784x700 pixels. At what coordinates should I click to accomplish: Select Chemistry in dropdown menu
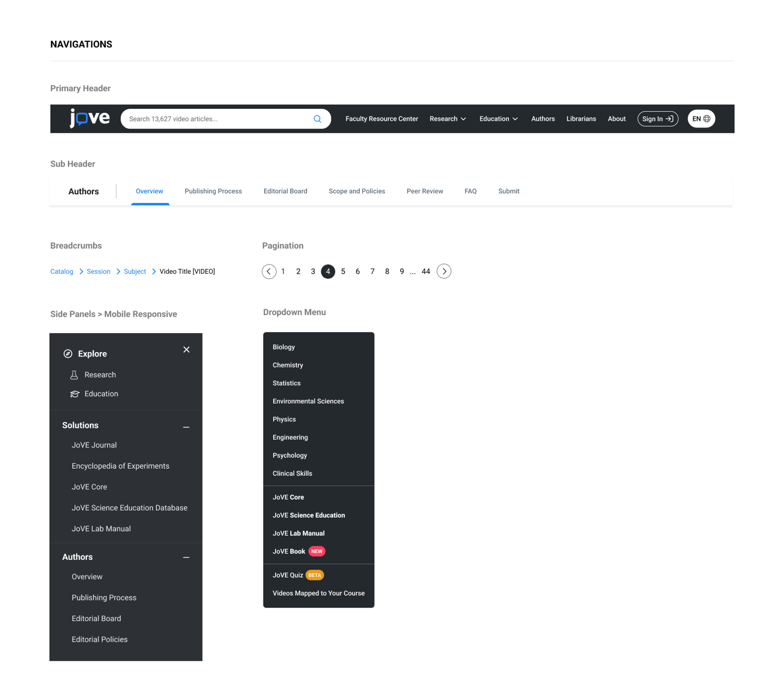[288, 365]
